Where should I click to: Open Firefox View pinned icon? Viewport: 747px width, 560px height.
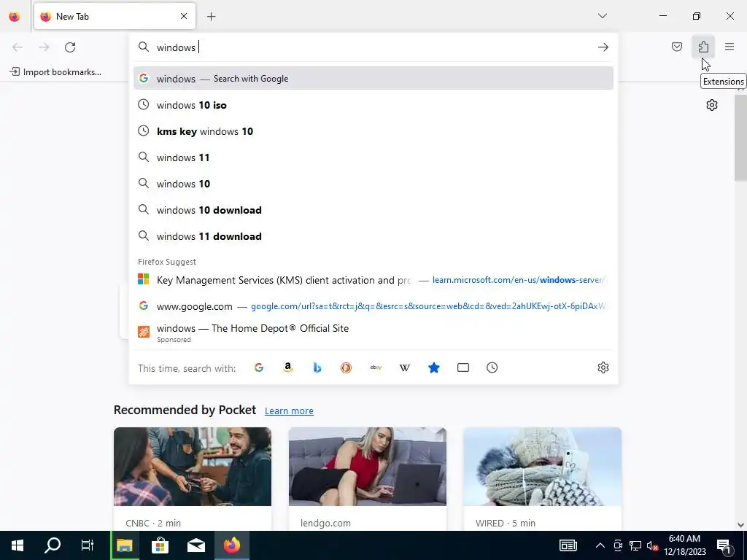(15, 17)
